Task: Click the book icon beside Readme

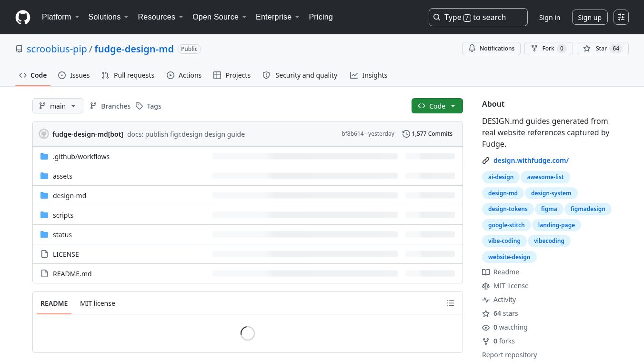Action: tap(486, 272)
